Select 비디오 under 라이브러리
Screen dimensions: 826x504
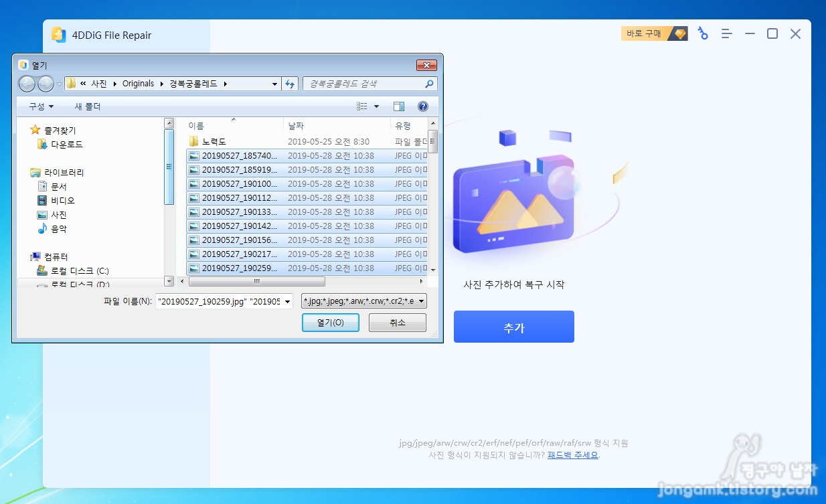pos(63,201)
